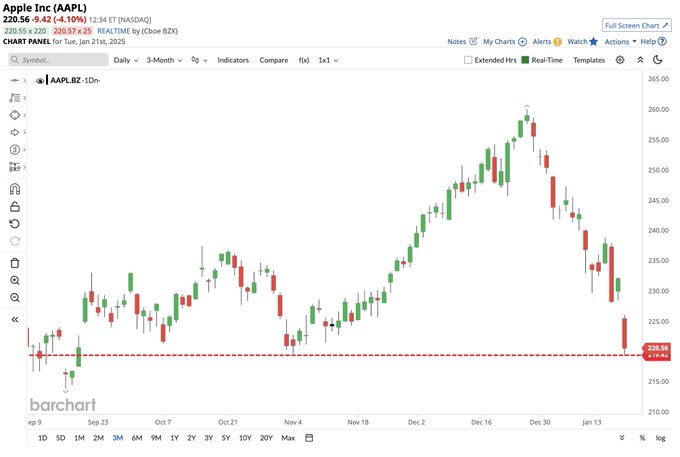This screenshot has height=457, width=680.
Task: Open the 1x1 grid layout dropdown
Action: [328, 60]
